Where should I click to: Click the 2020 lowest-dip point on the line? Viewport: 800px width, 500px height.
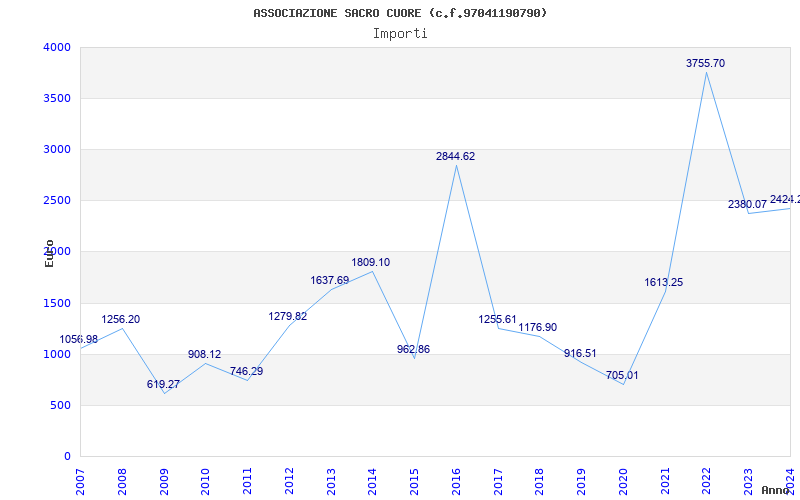(x=623, y=384)
